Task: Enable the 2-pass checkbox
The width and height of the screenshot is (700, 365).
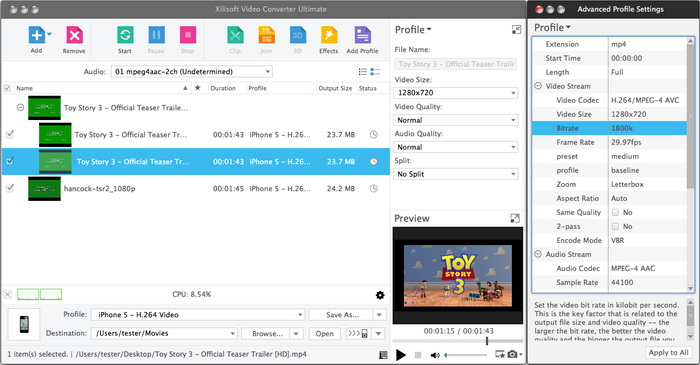Action: point(615,226)
